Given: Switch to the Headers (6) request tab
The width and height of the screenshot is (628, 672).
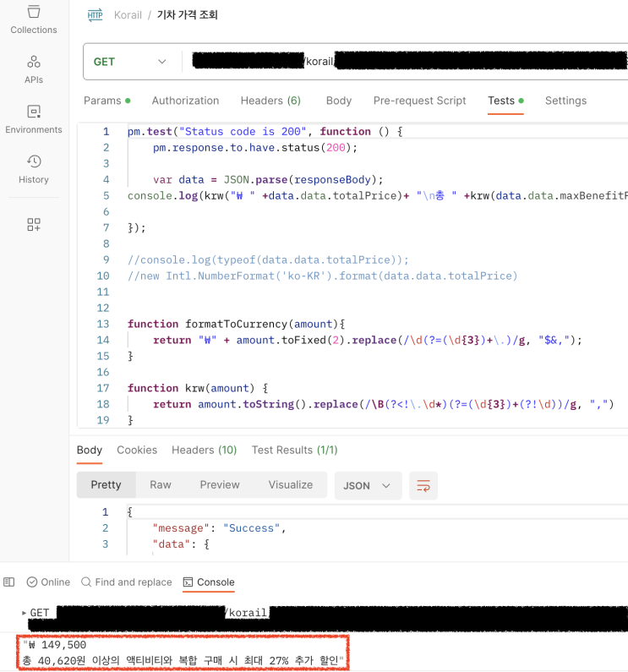Looking at the screenshot, I should [270, 101].
